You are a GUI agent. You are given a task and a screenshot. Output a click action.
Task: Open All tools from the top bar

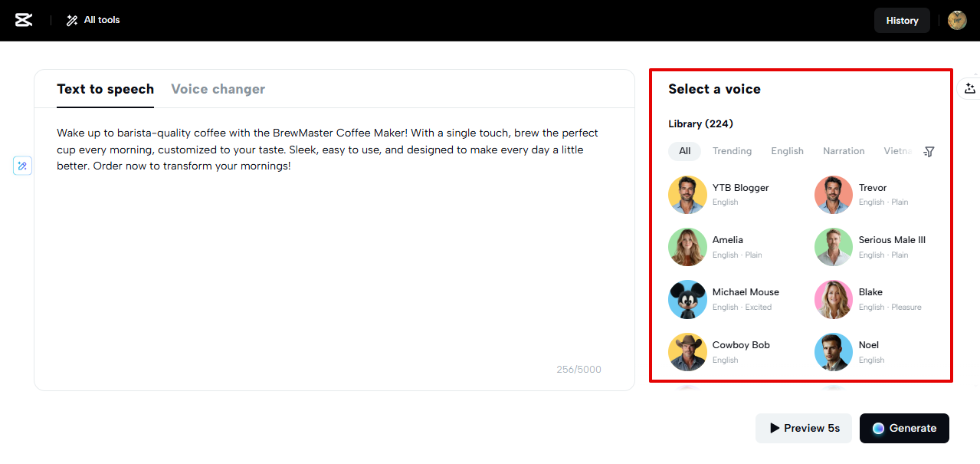[92, 20]
